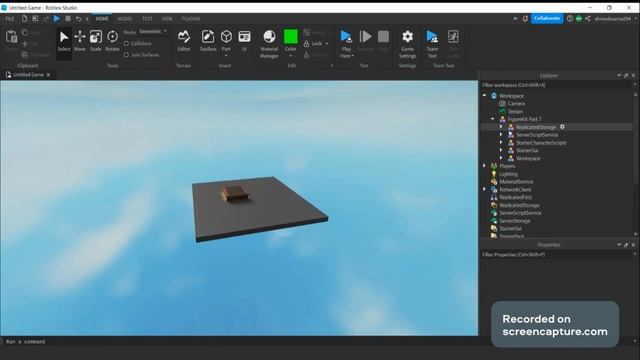Expand ServerScriptService under FigureKit Part 7
This screenshot has width=640, height=360.
pos(501,135)
